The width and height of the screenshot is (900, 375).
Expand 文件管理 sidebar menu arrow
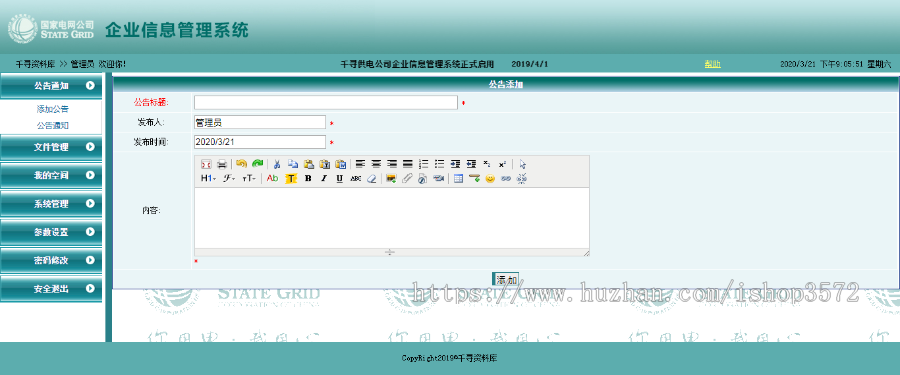(x=90, y=146)
